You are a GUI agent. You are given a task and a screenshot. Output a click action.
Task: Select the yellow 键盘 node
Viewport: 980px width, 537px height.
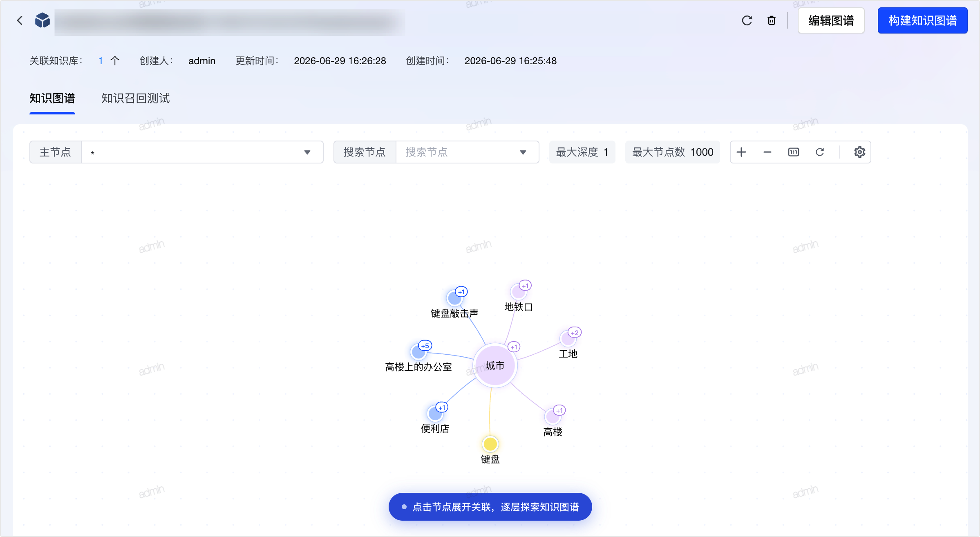pos(490,444)
